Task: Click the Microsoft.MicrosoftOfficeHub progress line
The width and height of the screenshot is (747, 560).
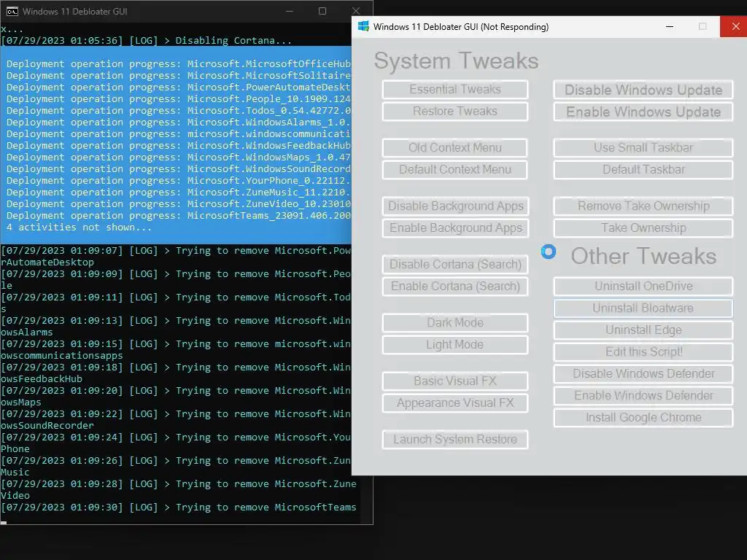Action: click(179, 64)
